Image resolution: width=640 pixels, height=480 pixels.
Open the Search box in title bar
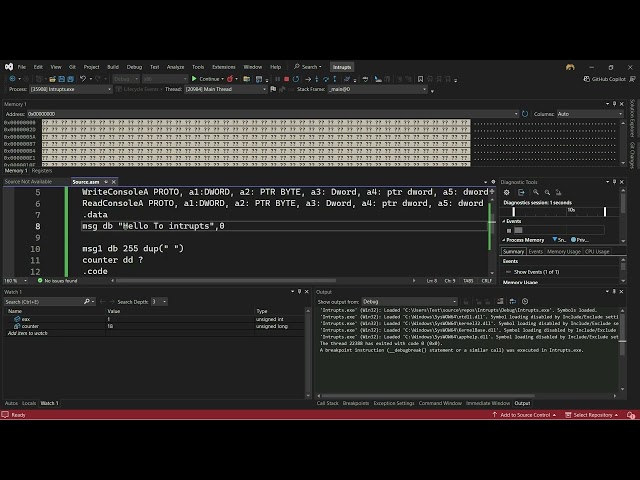tap(308, 67)
